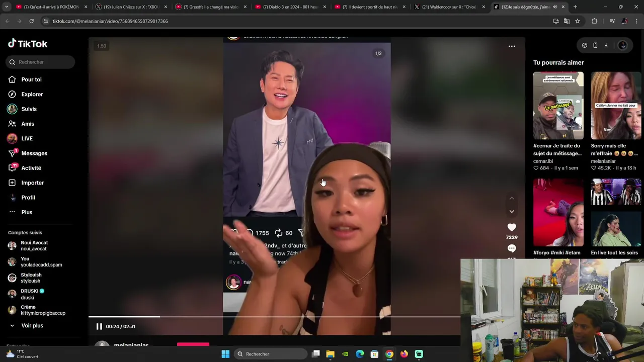Open a new browser tab

pos(575,7)
